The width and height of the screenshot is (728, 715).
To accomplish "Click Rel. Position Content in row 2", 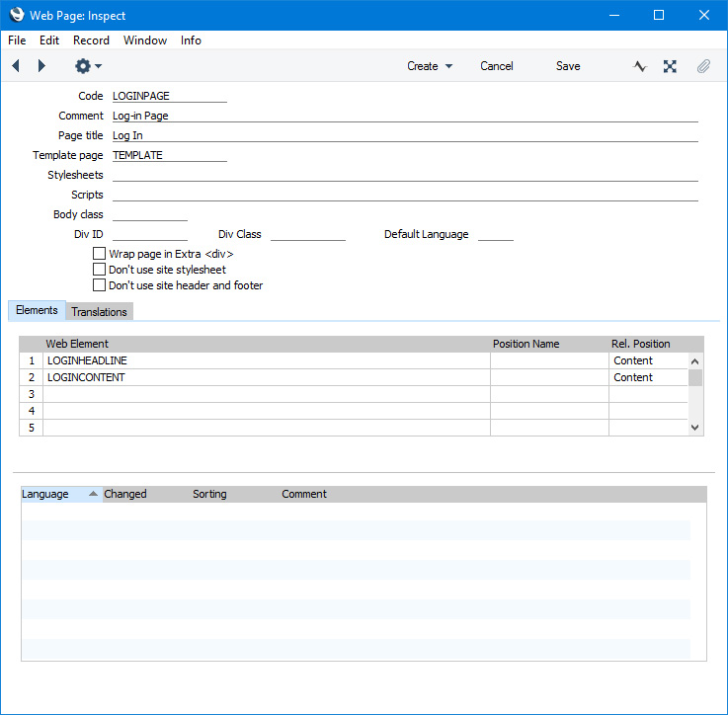I will [648, 377].
